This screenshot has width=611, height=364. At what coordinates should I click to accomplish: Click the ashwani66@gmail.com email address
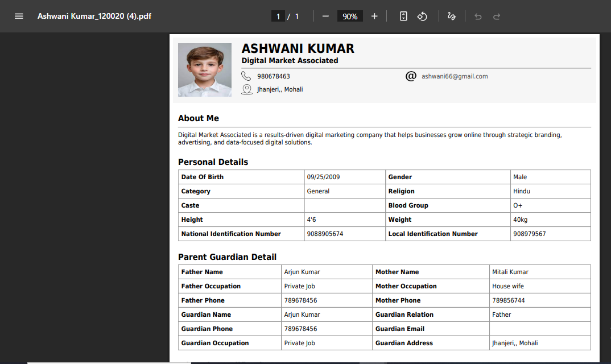pos(455,76)
